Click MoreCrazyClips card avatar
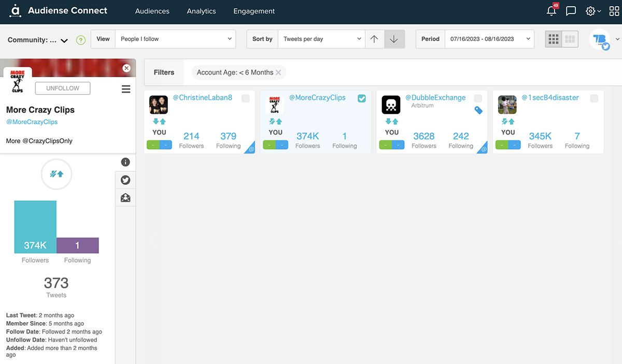The width and height of the screenshot is (622, 364). pyautogui.click(x=275, y=105)
